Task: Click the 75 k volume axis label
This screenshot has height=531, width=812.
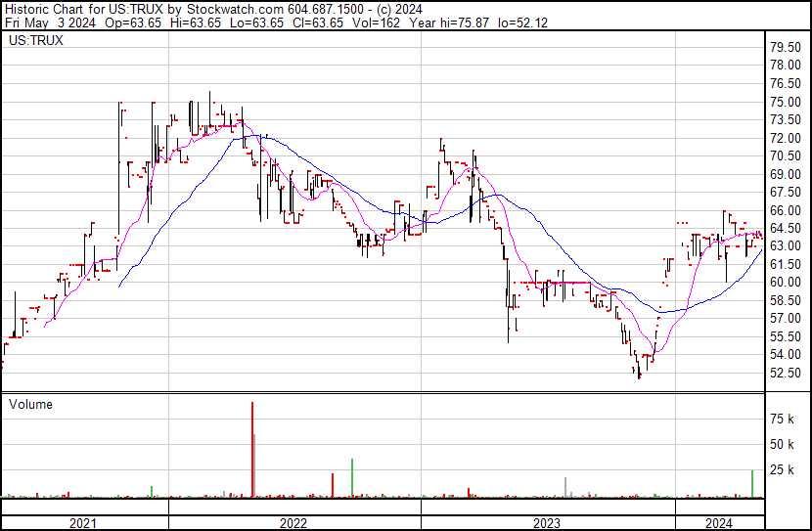Action: pos(782,419)
